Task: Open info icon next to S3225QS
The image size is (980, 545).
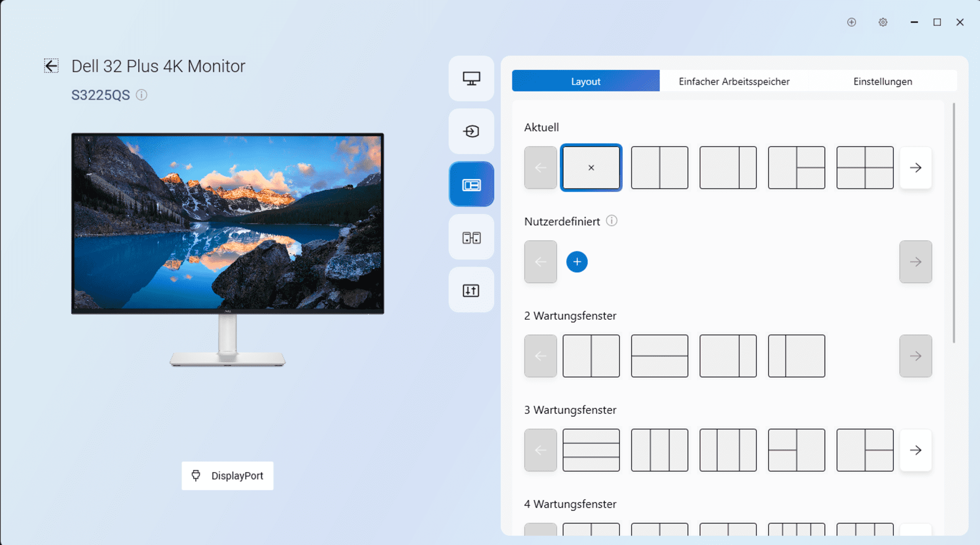Action: [x=141, y=95]
